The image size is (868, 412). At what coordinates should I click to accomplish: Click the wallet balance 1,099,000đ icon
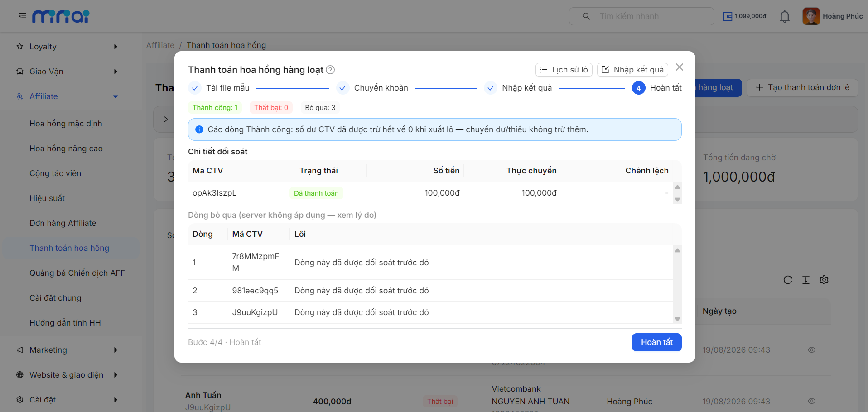point(728,16)
